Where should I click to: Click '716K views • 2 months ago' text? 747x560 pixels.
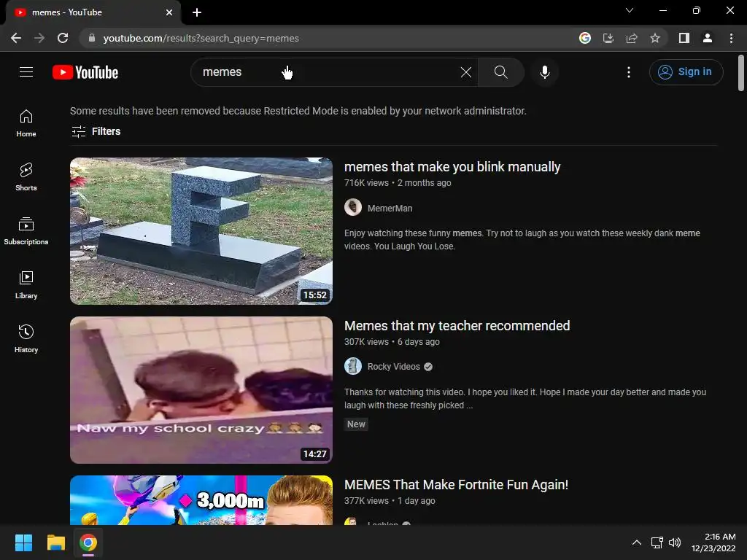398,183
